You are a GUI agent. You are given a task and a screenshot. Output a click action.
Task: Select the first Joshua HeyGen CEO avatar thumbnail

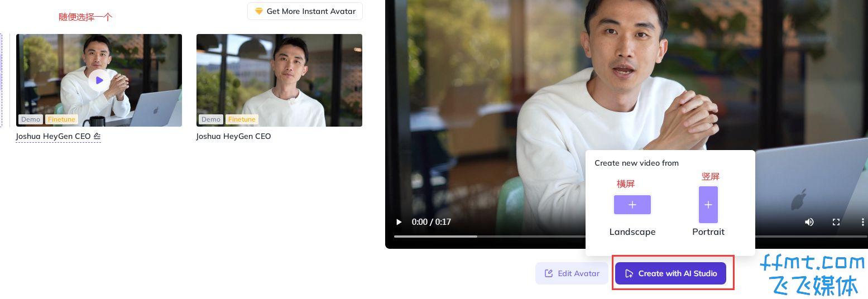click(99, 80)
